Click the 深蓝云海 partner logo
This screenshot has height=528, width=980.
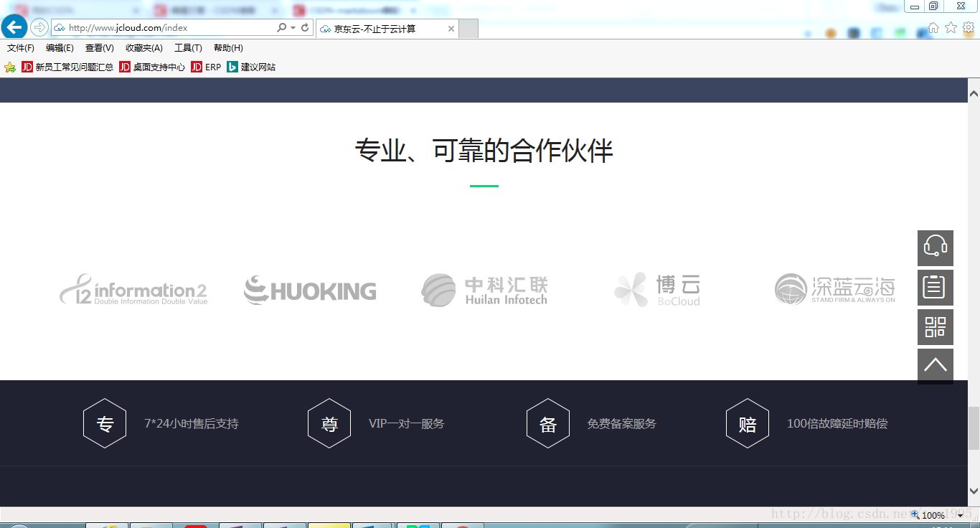coord(835,289)
